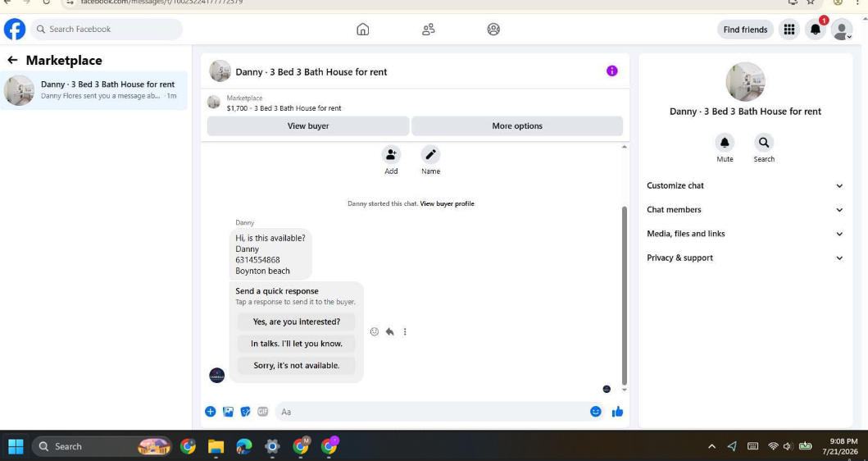Screen dimensions: 868x461
Task: Open File Explorer from the taskbar
Action: 216,446
